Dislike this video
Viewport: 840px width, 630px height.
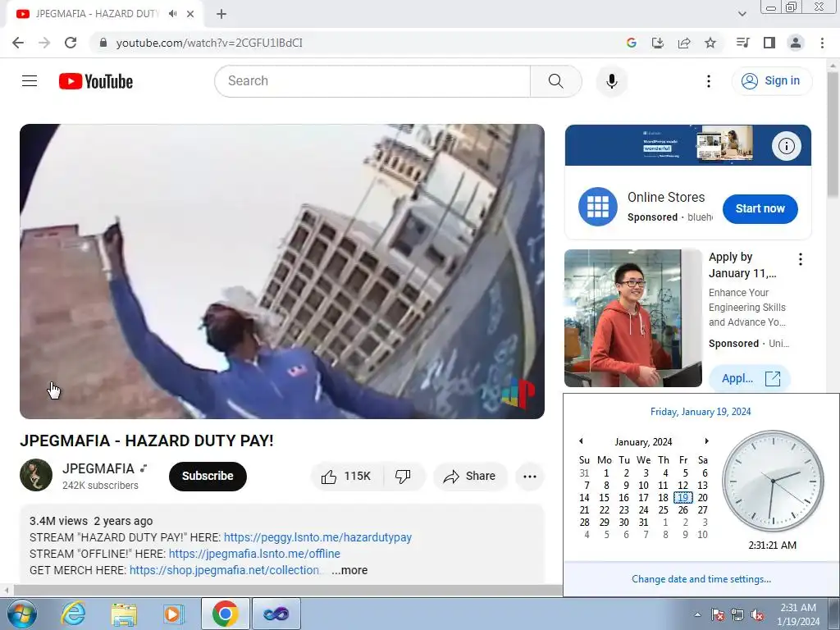tap(403, 477)
